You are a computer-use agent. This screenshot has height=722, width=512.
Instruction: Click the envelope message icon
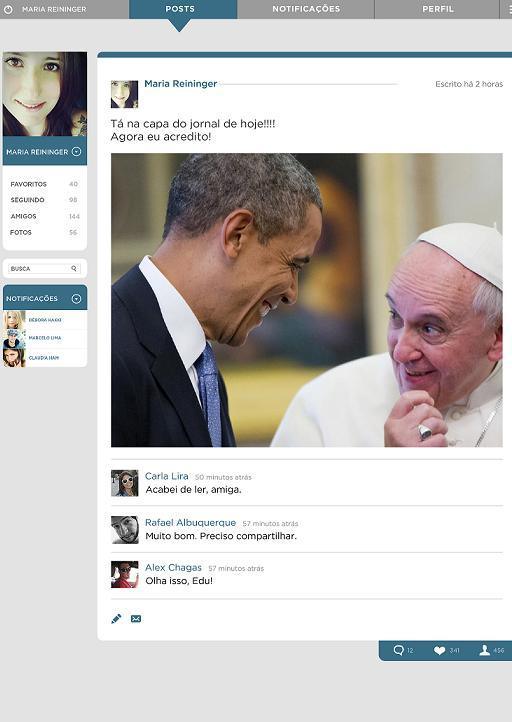[136, 618]
